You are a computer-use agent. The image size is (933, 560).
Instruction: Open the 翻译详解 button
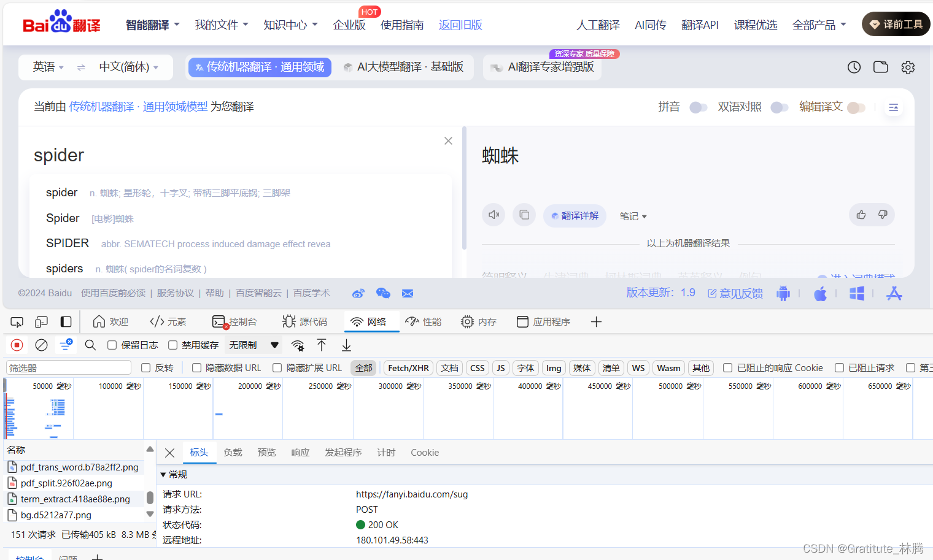tap(575, 215)
